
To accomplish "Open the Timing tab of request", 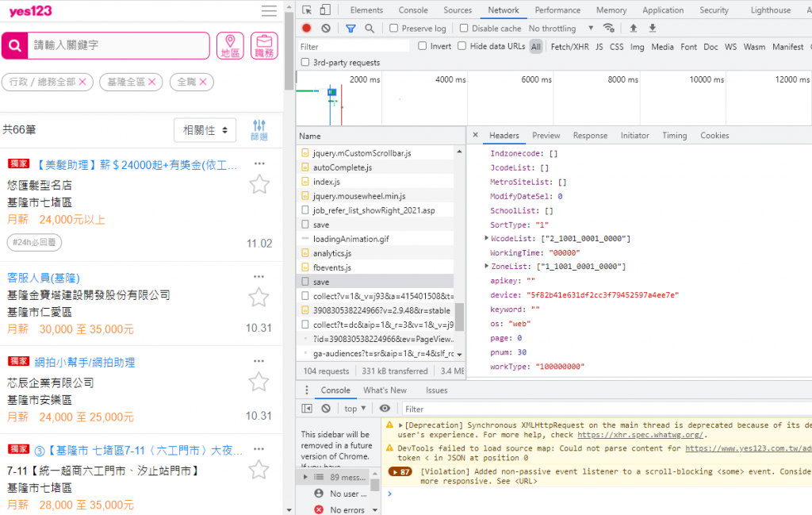I will pyautogui.click(x=674, y=135).
